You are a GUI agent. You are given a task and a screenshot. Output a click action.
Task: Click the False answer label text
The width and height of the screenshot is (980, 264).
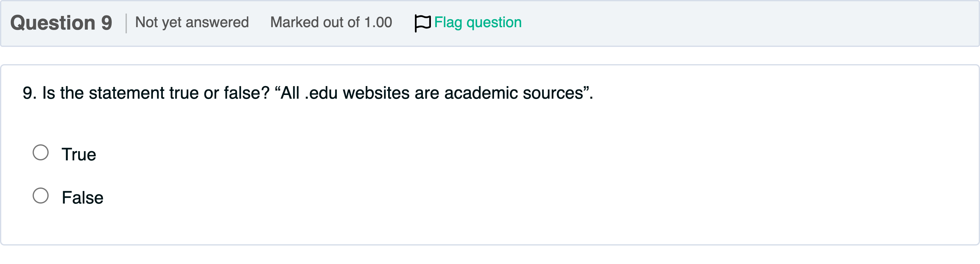[x=82, y=198]
